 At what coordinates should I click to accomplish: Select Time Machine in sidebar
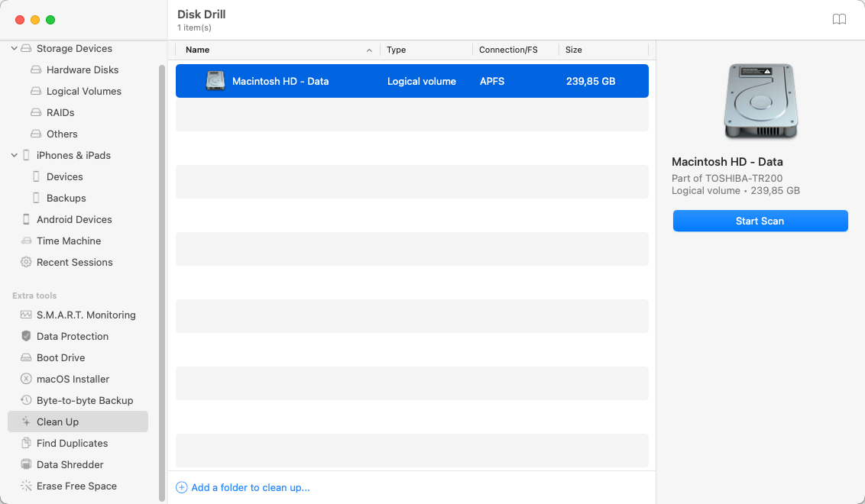click(69, 241)
